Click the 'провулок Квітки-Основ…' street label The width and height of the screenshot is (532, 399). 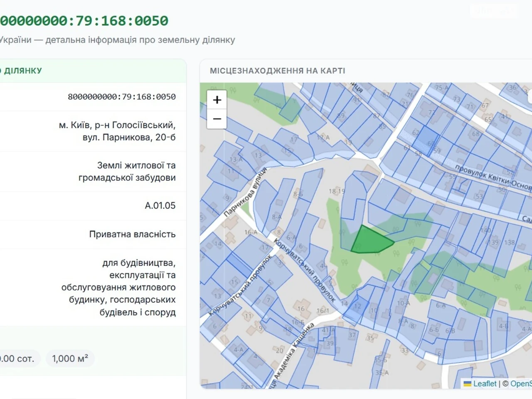(493, 177)
